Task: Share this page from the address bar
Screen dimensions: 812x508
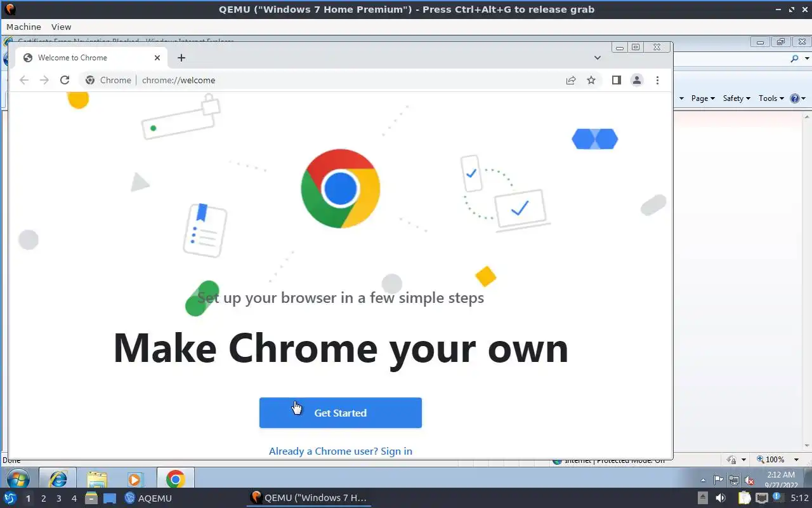Action: click(x=571, y=80)
